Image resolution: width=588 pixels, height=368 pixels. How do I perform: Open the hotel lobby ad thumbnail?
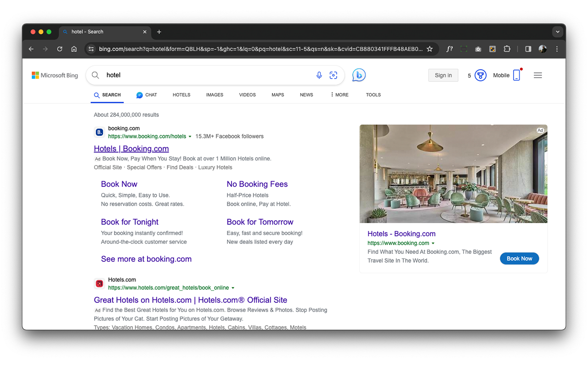tap(453, 173)
